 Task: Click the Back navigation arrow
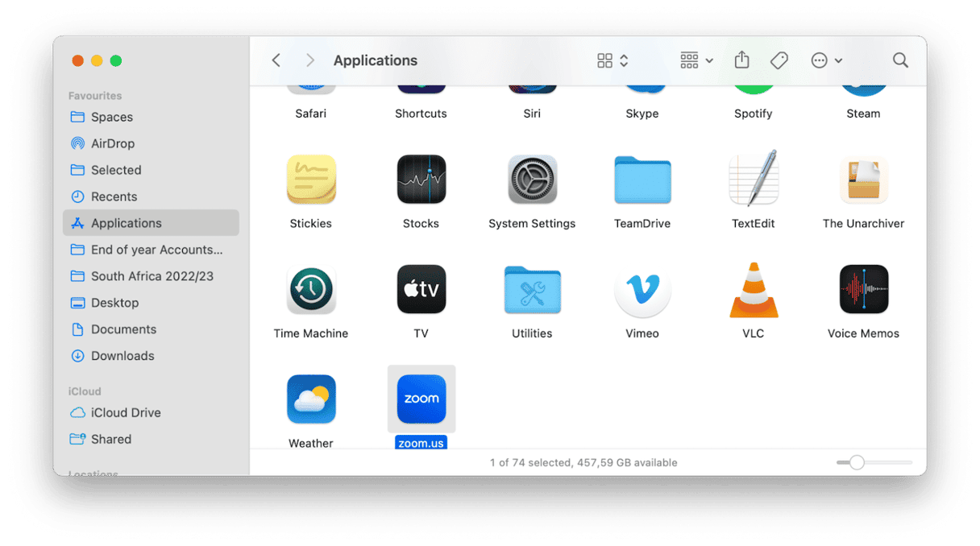[276, 60]
